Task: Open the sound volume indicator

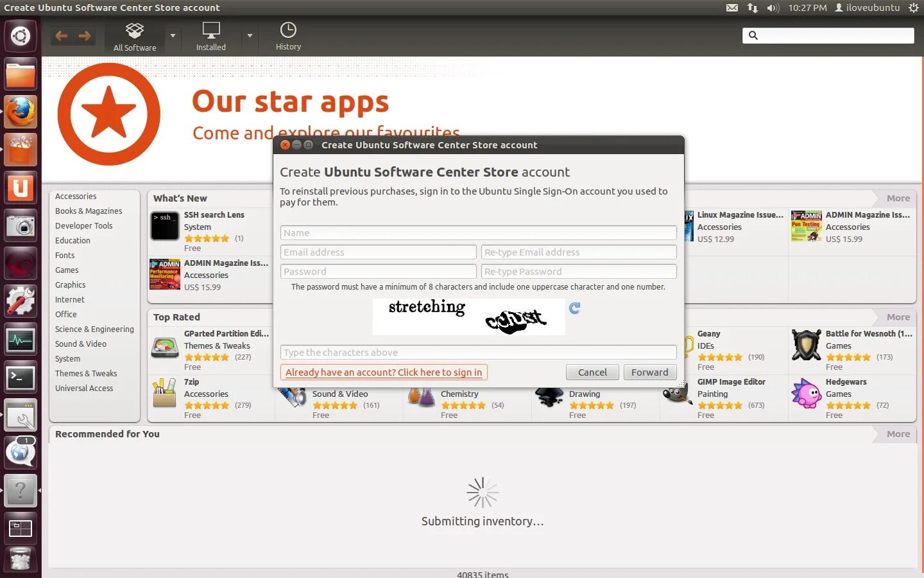Action: [773, 8]
